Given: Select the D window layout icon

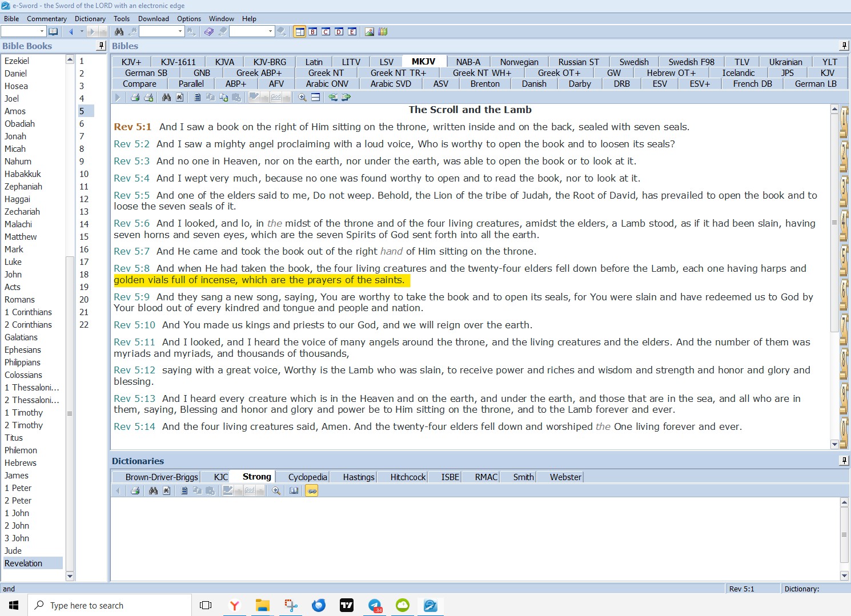Looking at the screenshot, I should pos(339,31).
